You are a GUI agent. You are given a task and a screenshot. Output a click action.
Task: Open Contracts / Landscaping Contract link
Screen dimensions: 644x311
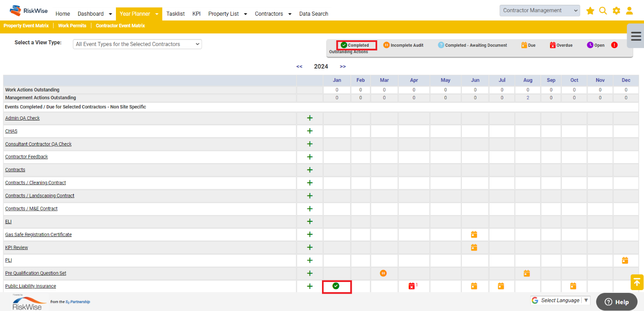(40, 196)
